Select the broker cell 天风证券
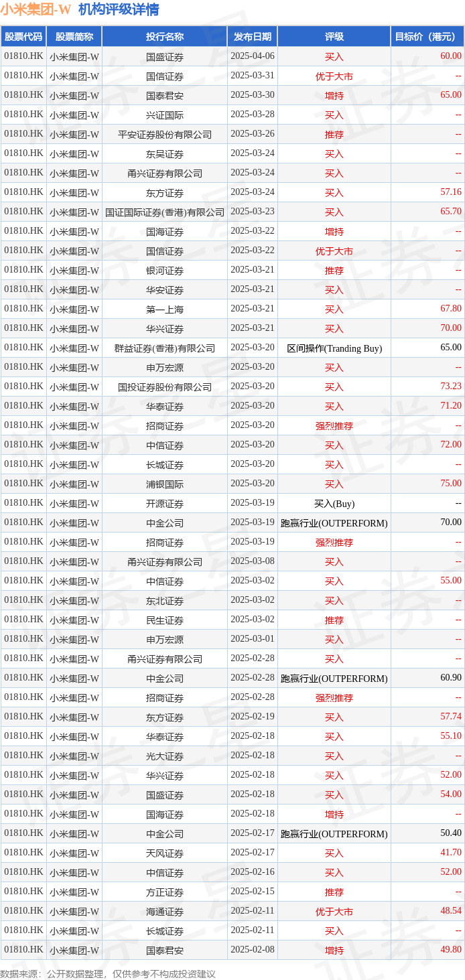The height and width of the screenshot is (980, 465). pyautogui.click(x=165, y=853)
